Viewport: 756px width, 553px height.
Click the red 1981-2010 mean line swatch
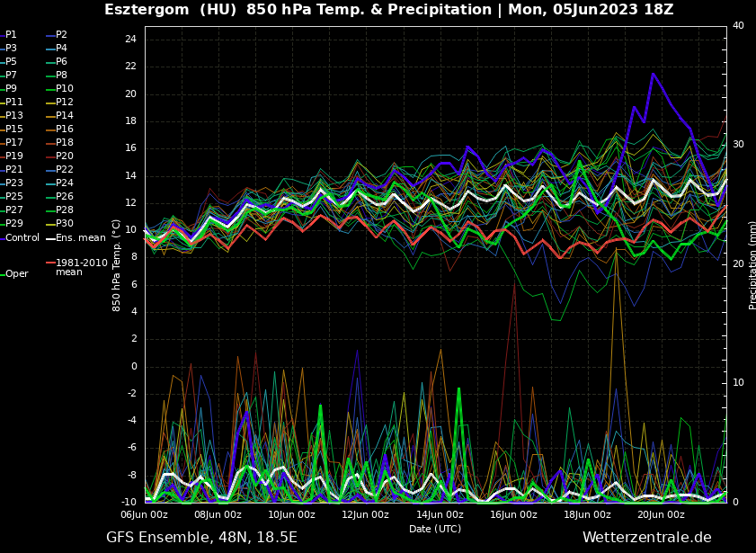coord(50,263)
